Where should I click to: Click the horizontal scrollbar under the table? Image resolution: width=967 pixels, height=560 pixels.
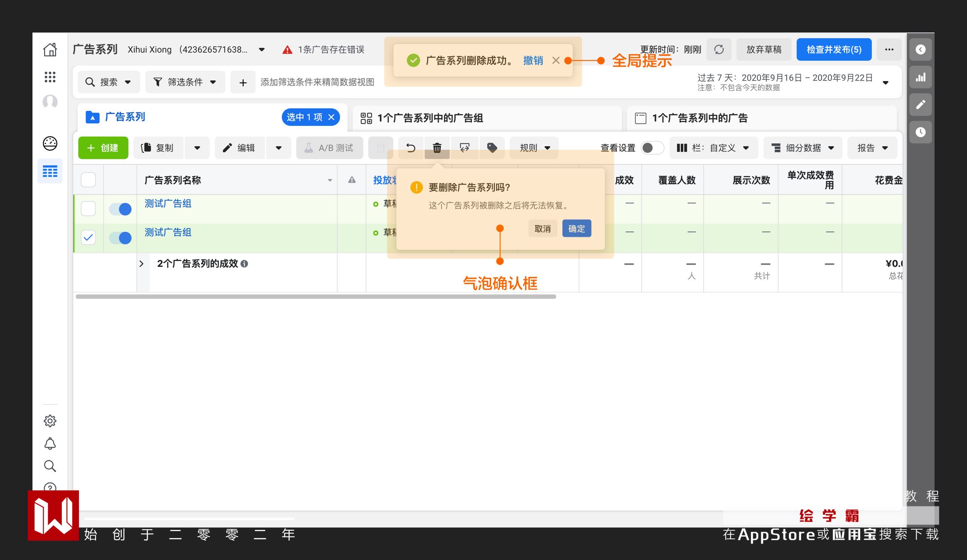click(x=316, y=297)
